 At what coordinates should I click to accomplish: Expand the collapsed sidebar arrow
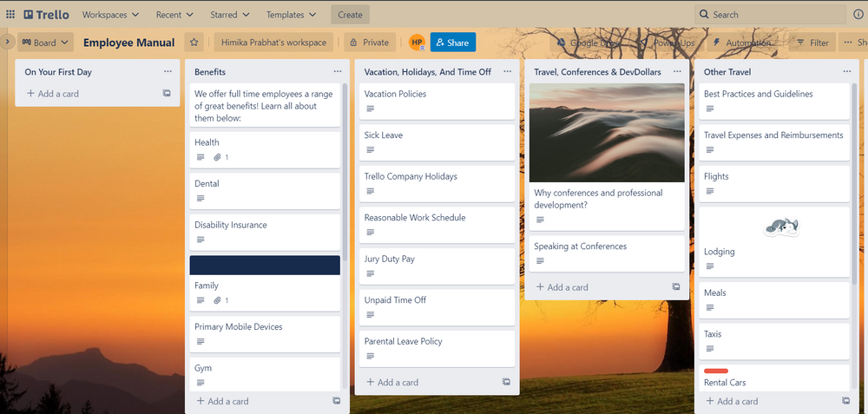pos(7,42)
